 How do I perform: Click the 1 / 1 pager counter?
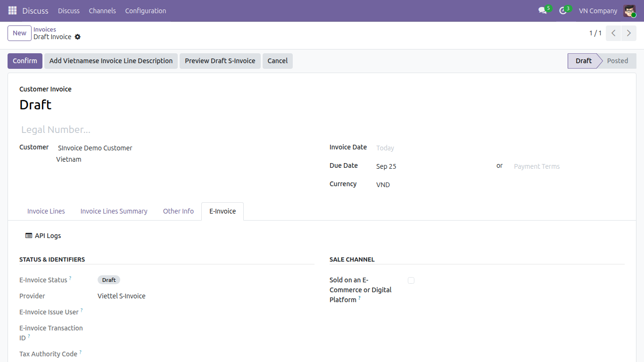(595, 33)
